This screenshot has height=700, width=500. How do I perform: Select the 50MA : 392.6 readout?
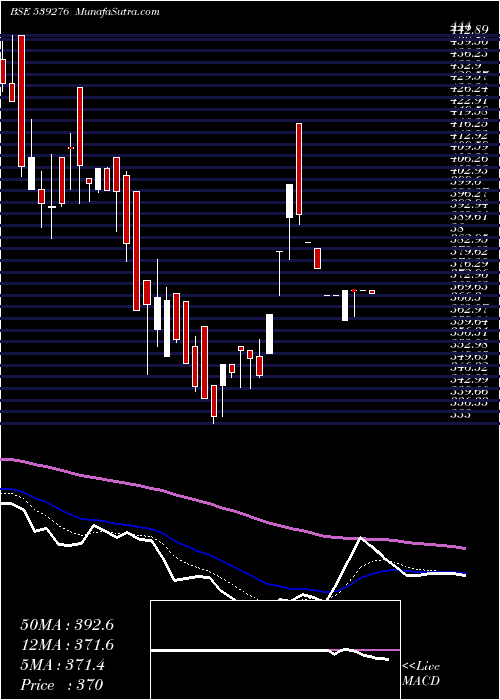pyautogui.click(x=67, y=625)
